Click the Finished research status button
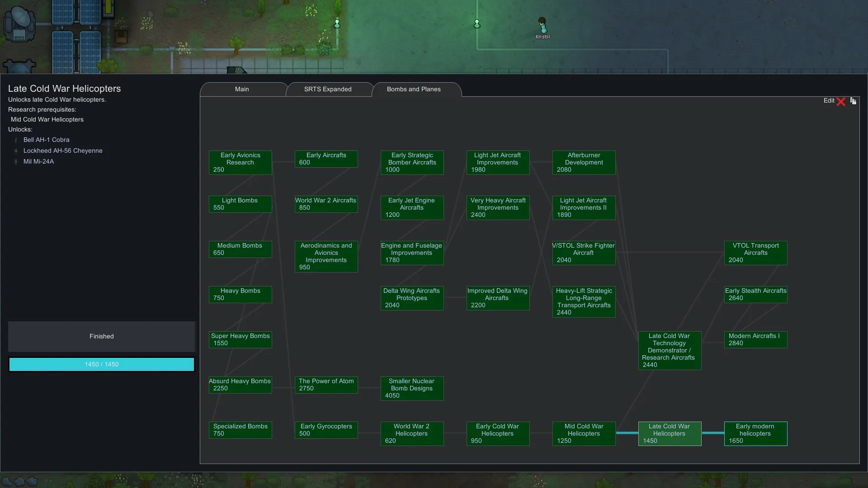The image size is (868, 488). point(102,337)
